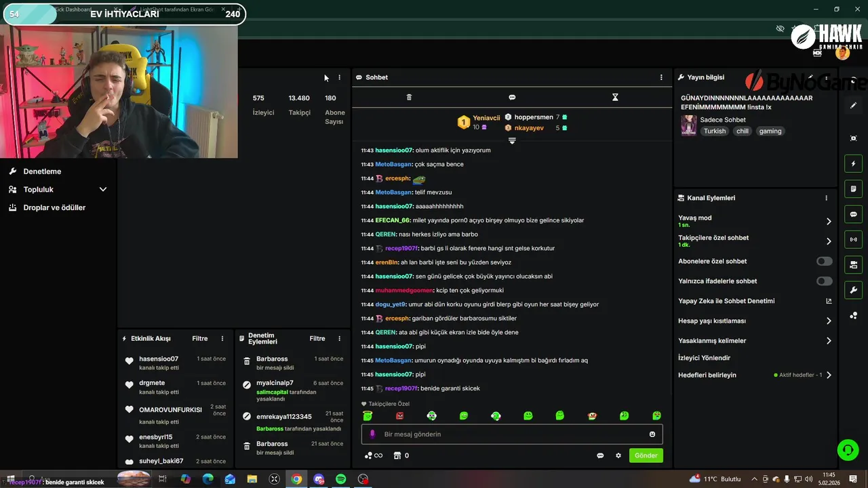Toggle Abonelere özel sohbet switch

click(825, 261)
